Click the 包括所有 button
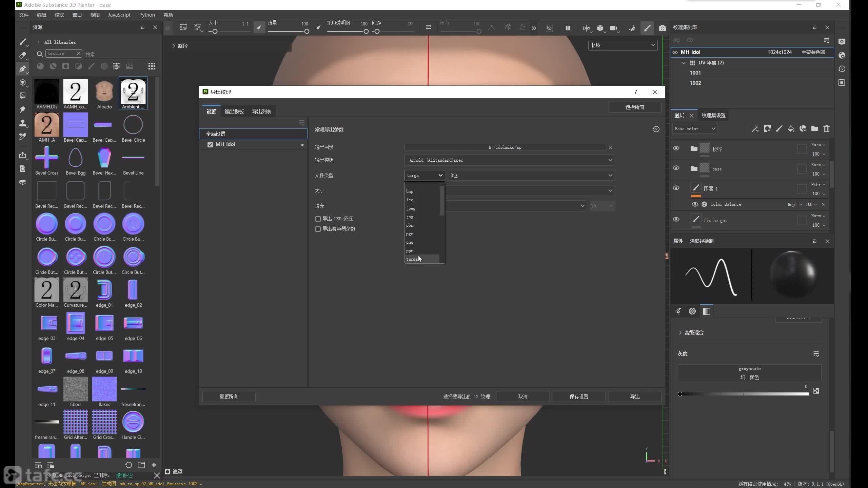 click(635, 107)
